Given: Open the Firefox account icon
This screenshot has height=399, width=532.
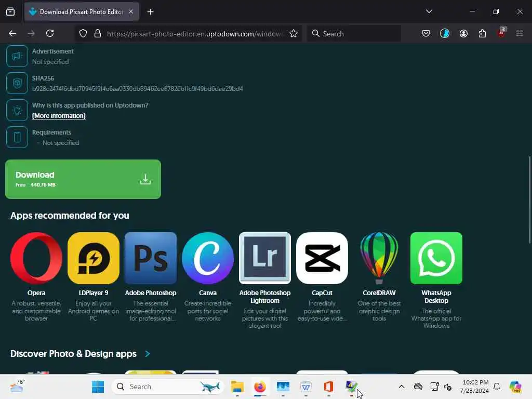Looking at the screenshot, I should coord(463,33).
